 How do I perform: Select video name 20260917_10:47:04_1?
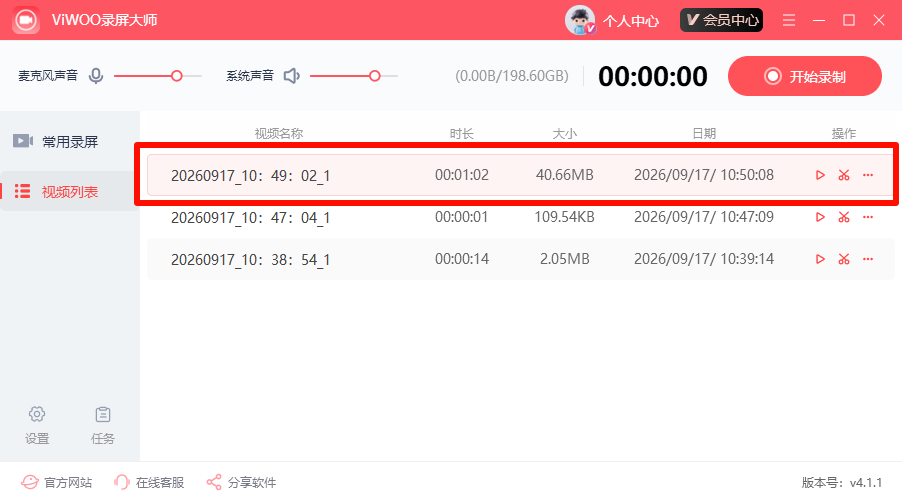pyautogui.click(x=250, y=218)
